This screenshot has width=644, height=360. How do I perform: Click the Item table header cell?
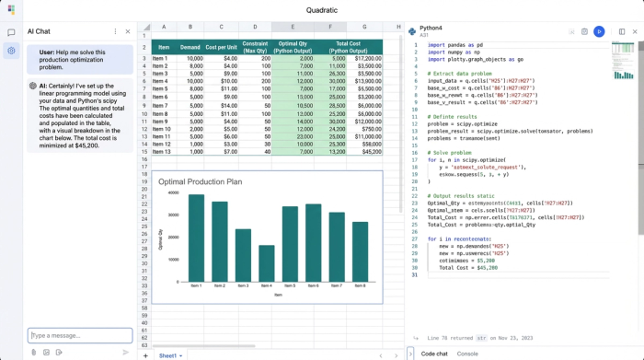click(x=164, y=47)
